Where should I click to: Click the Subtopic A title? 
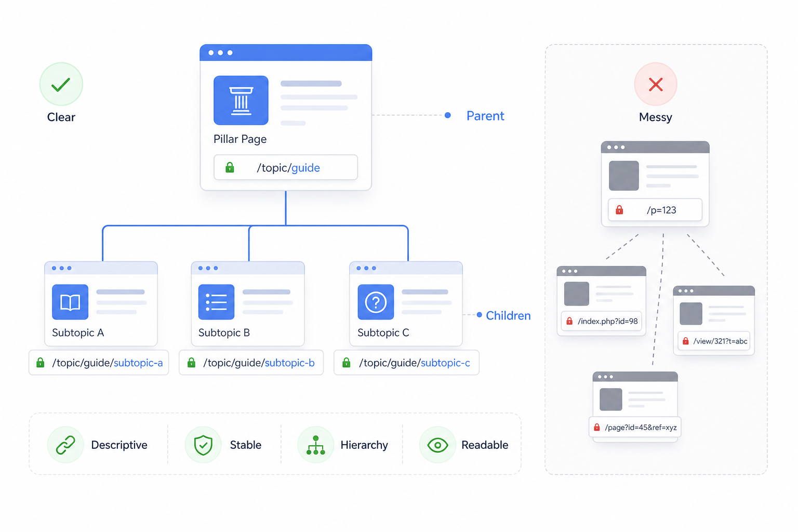point(78,332)
